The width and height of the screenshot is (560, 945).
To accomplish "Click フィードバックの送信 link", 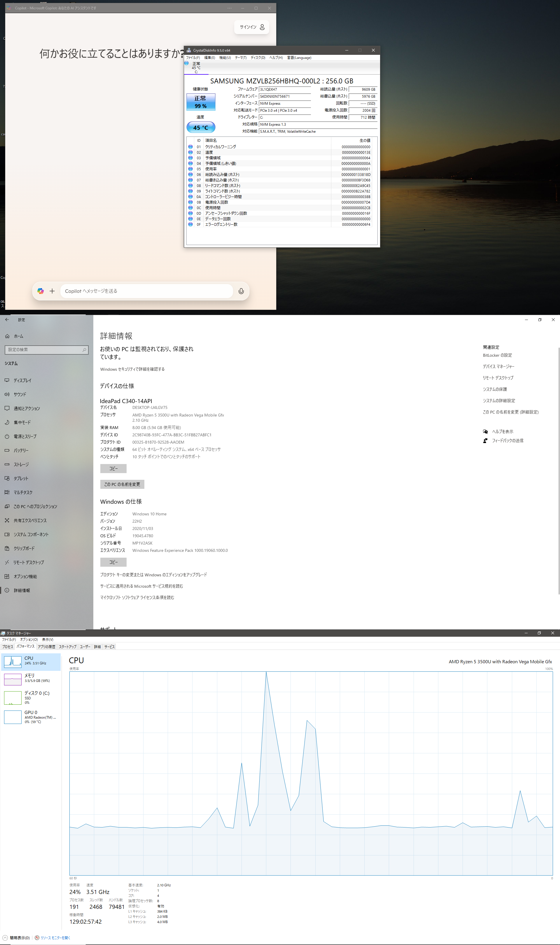I will [507, 441].
